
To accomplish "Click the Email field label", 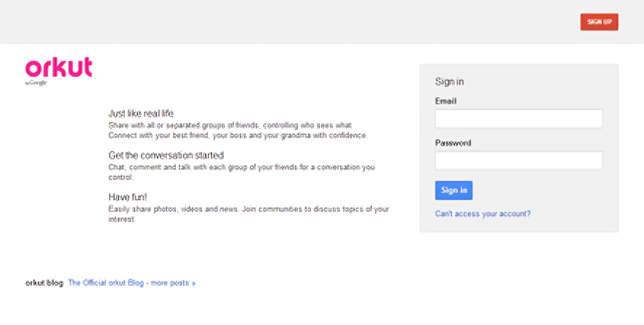I will [x=446, y=101].
